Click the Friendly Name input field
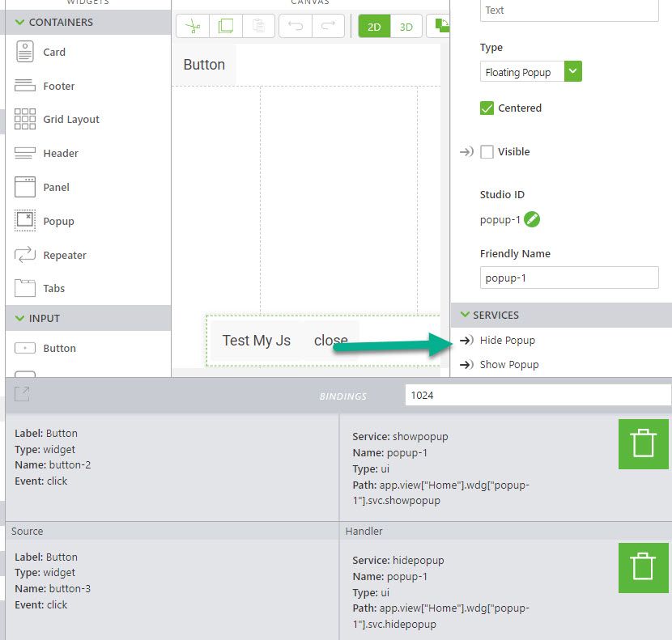Viewport: 672px width, 640px height. pos(569,278)
